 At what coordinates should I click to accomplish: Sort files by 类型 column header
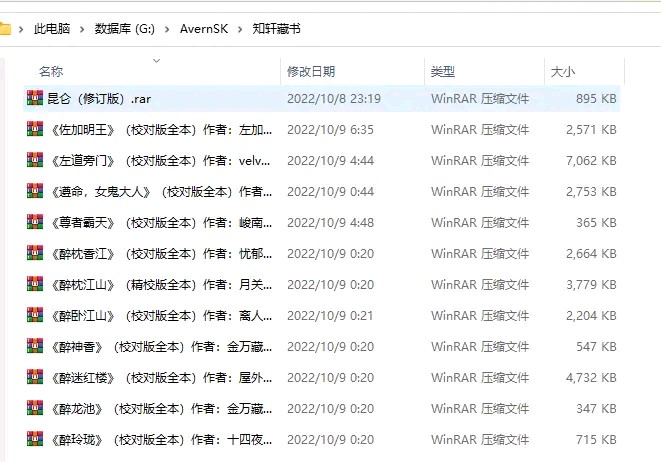(443, 72)
